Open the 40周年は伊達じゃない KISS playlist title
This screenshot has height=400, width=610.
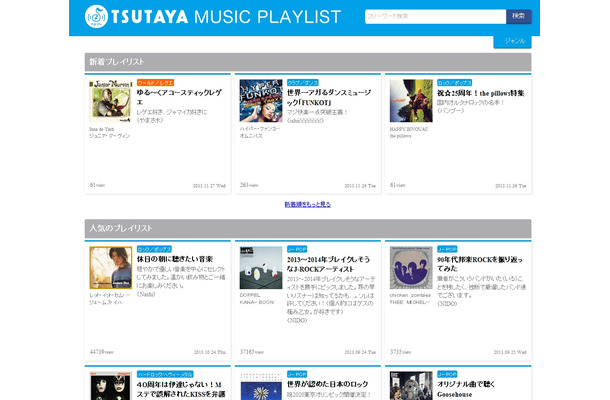pyautogui.click(x=181, y=389)
